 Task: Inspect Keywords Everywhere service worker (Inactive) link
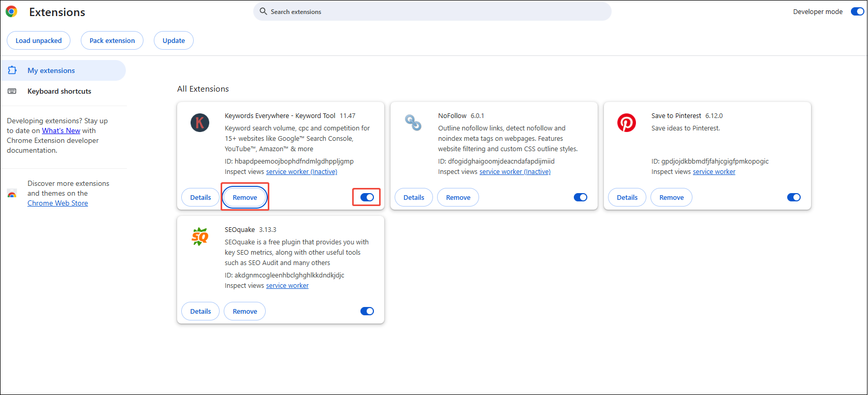tap(301, 171)
